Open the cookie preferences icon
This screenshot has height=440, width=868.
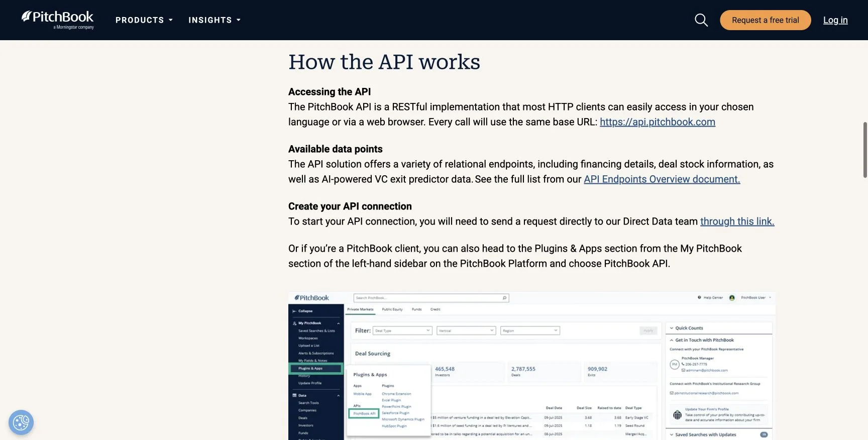point(21,422)
